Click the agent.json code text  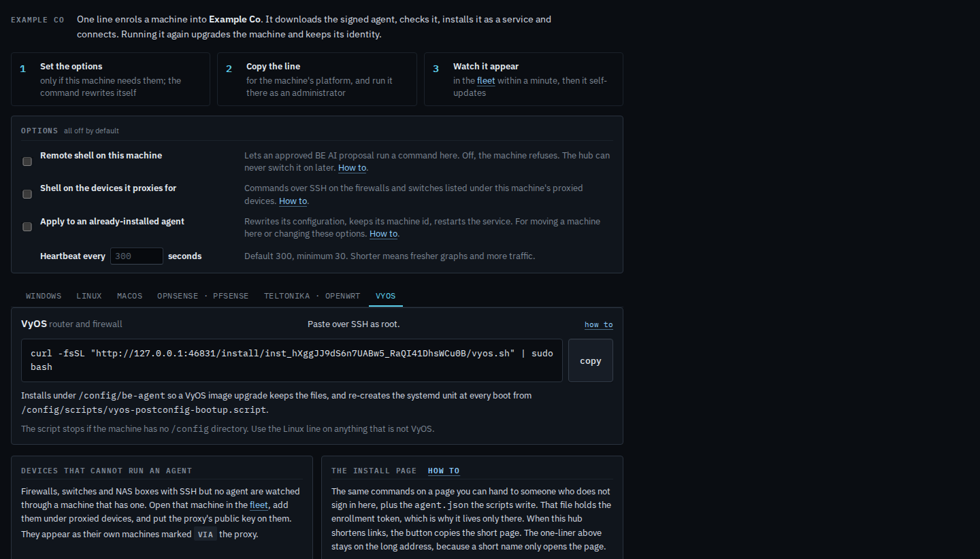pyautogui.click(x=442, y=505)
